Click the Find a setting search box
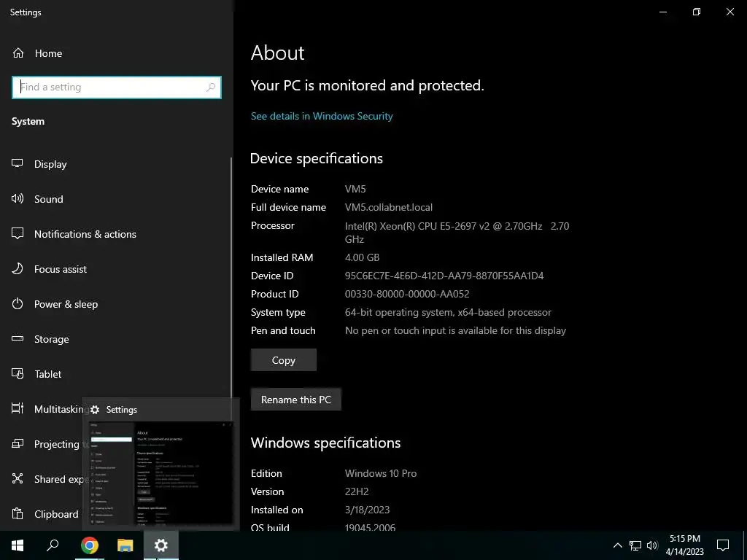 pyautogui.click(x=116, y=87)
